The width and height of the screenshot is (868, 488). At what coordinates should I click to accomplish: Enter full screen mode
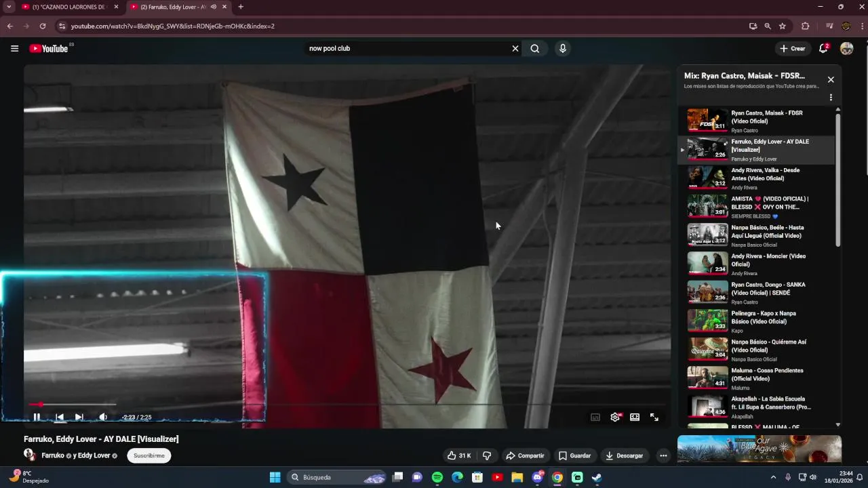654,417
